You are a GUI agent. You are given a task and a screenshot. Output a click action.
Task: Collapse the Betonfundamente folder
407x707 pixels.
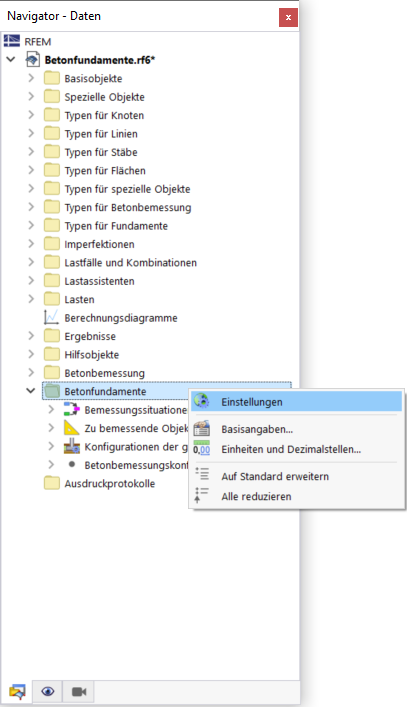[x=31, y=391]
